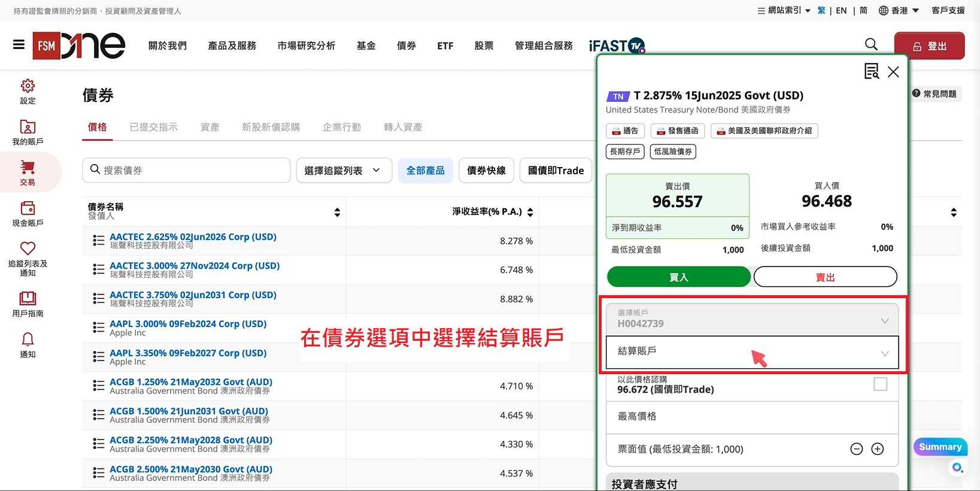Click the red 登出 button
Screen dimensions: 980x491
930,46
